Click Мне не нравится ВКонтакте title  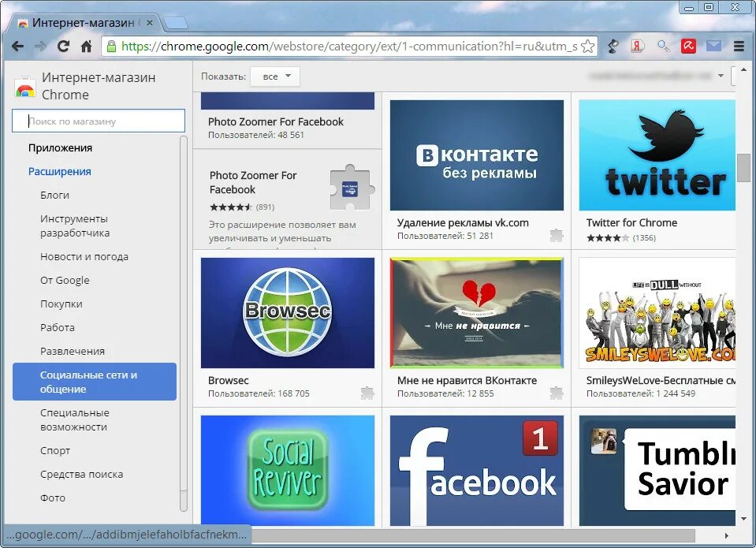coord(467,381)
